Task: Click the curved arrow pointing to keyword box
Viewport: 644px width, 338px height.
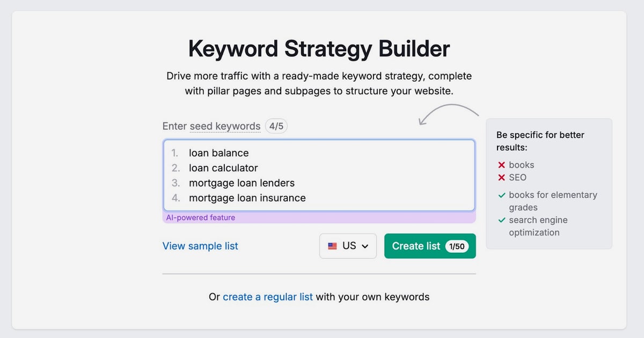Action: (448, 113)
